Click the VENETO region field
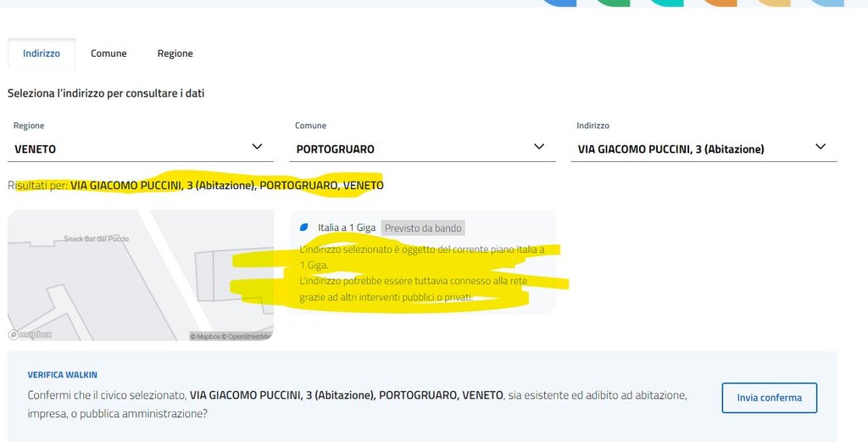868x442 pixels. [x=140, y=149]
